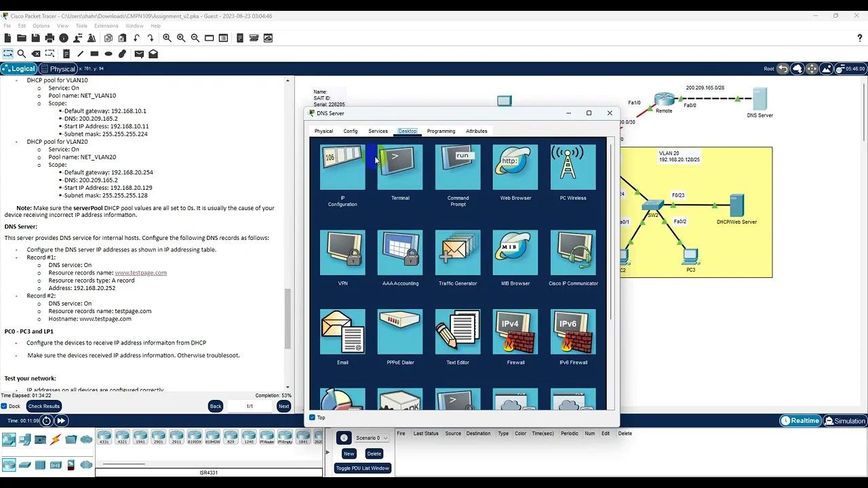Viewport: 868px width, 488px height.
Task: Open the Web Browser utility
Action: pos(515,167)
